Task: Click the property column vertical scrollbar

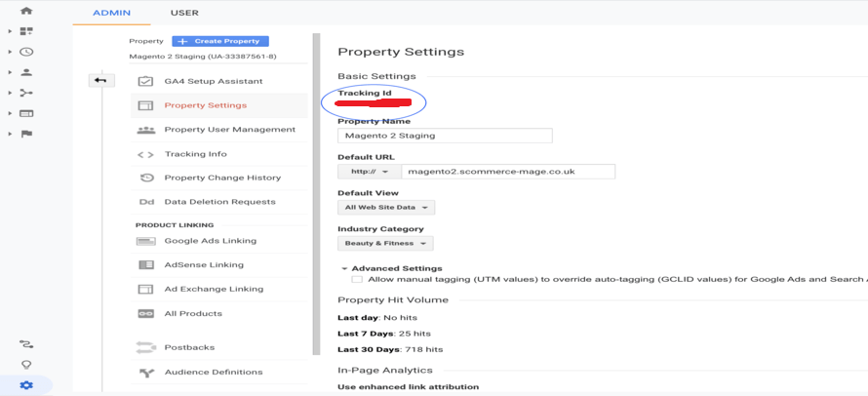Action: click(317, 194)
